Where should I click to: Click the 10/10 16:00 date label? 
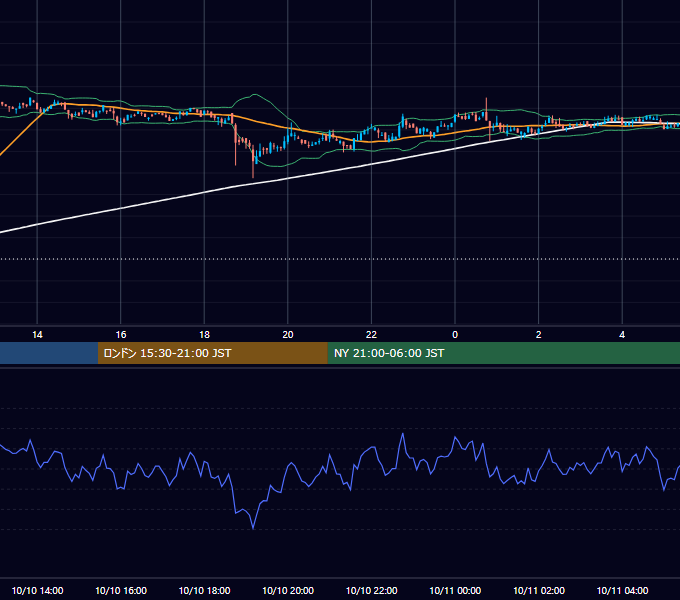pyautogui.click(x=121, y=590)
